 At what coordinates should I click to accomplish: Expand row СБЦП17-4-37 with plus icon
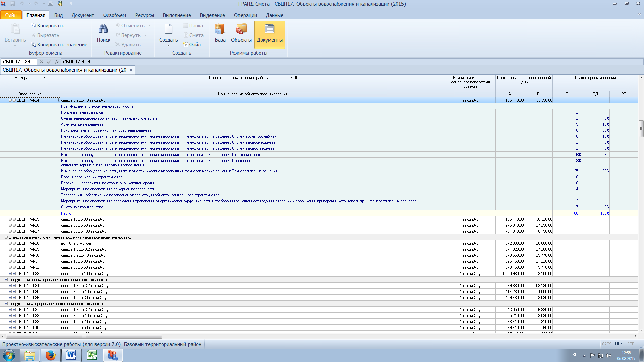click(x=10, y=310)
